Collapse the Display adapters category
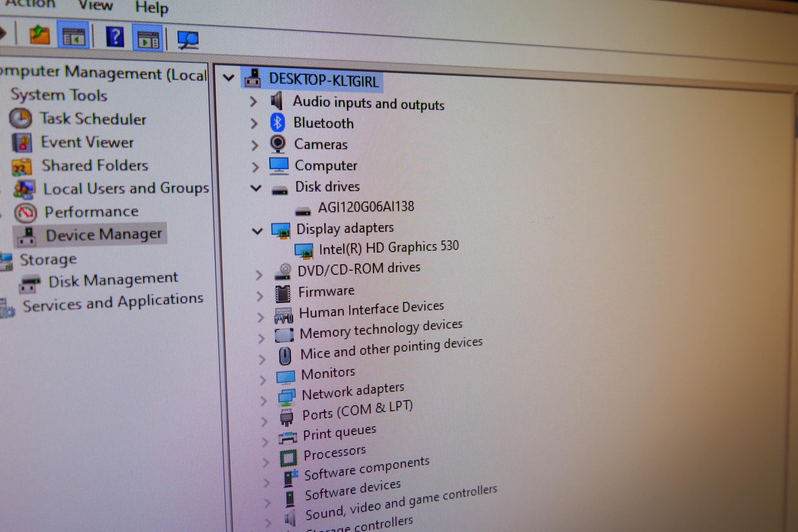 click(x=257, y=231)
